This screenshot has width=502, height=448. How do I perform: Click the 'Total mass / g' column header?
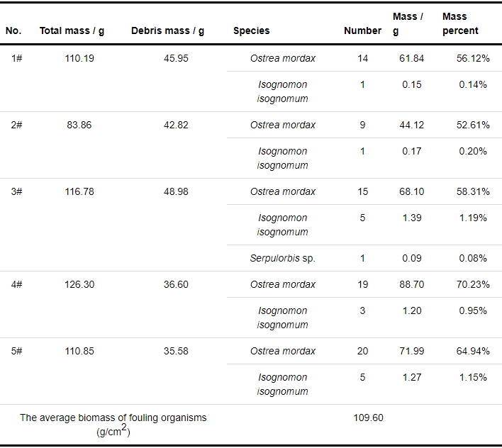(x=72, y=30)
